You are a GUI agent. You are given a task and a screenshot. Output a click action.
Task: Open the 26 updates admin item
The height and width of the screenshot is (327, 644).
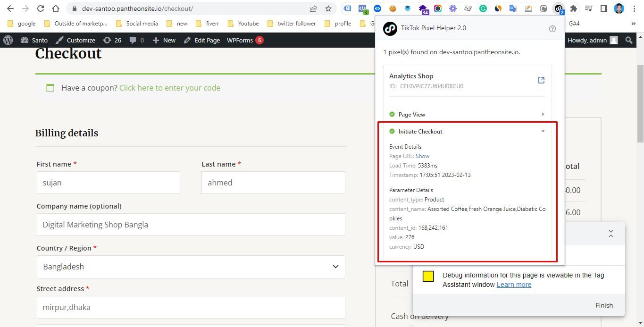tap(112, 40)
